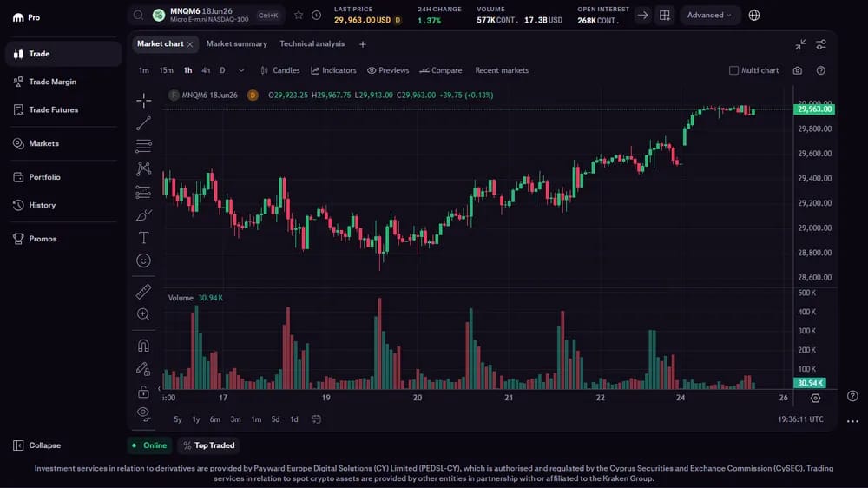Viewport: 868px width, 488px height.
Task: Open Trade Margin in sidebar
Action: [63, 82]
